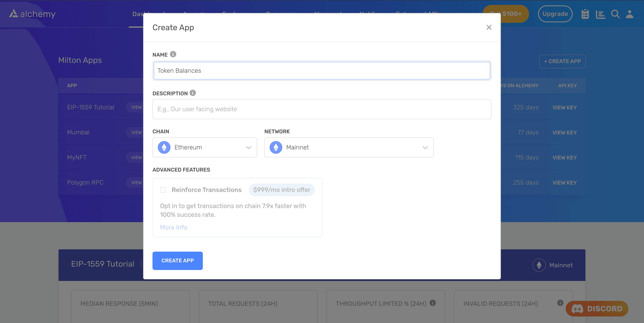
Task: View the key for Mumbai app
Action: point(564,132)
